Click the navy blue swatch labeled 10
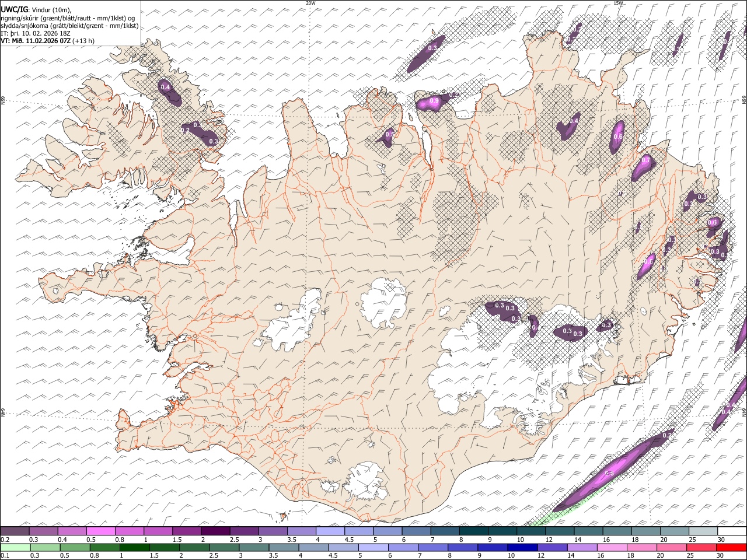 click(x=521, y=547)
